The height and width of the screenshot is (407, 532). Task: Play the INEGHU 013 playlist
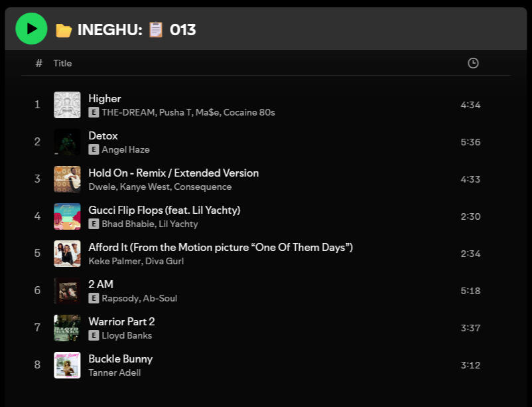click(31, 29)
